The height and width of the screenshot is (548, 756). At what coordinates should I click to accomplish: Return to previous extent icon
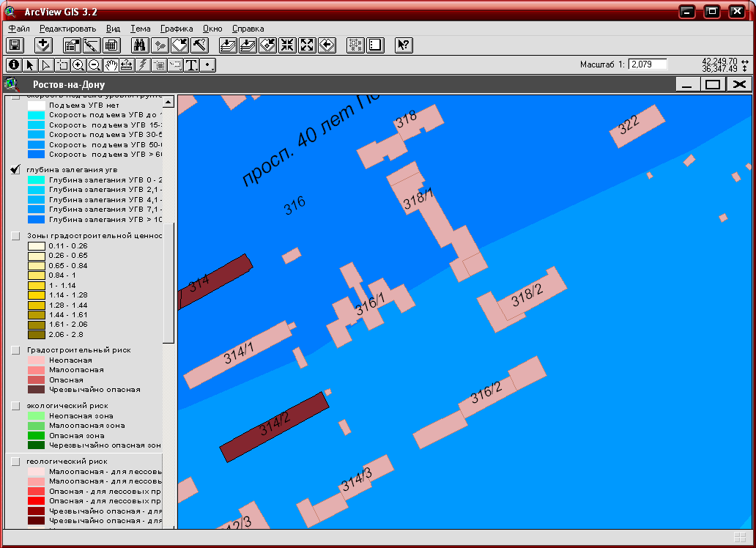(327, 45)
